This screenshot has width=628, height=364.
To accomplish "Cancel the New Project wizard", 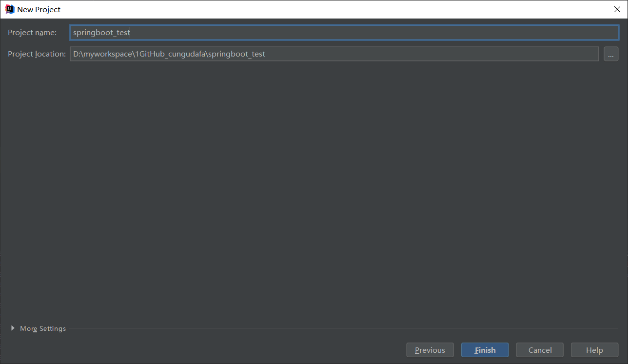I will (539, 349).
